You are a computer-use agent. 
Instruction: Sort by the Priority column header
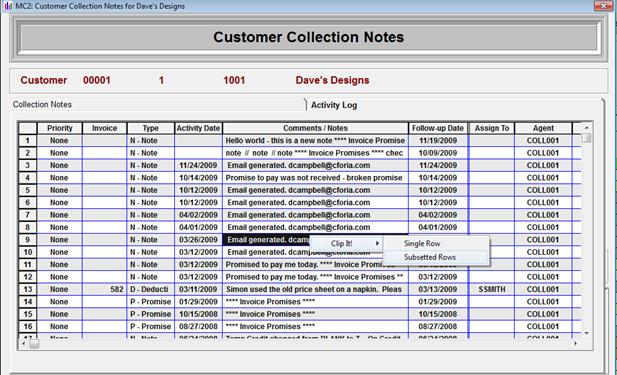(60, 128)
